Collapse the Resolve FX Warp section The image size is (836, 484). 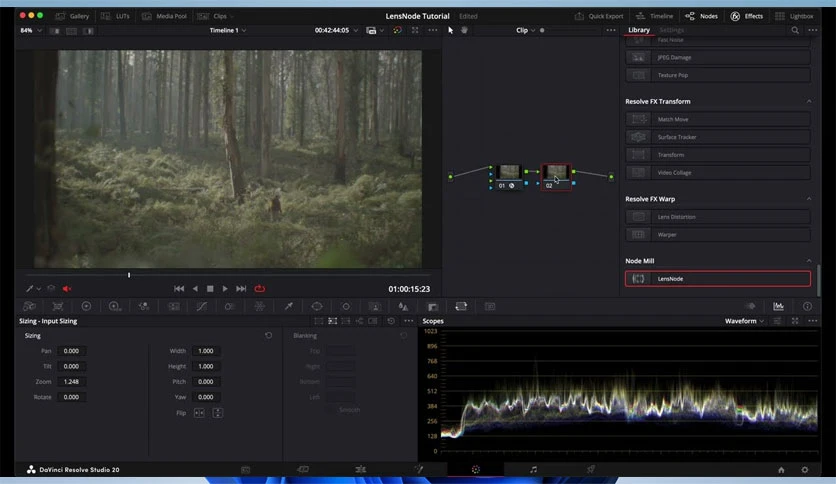tap(809, 199)
